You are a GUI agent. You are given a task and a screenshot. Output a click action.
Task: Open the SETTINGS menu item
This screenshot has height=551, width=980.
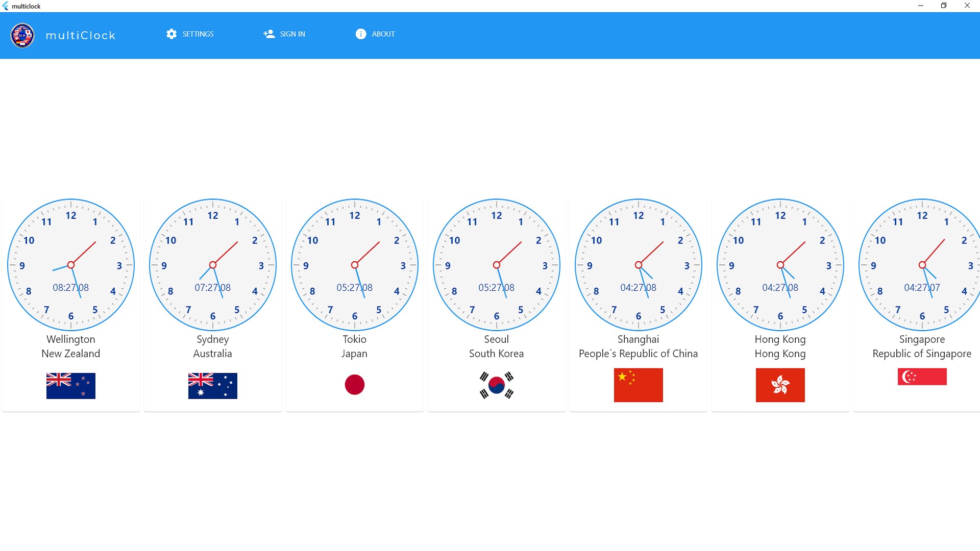[198, 34]
